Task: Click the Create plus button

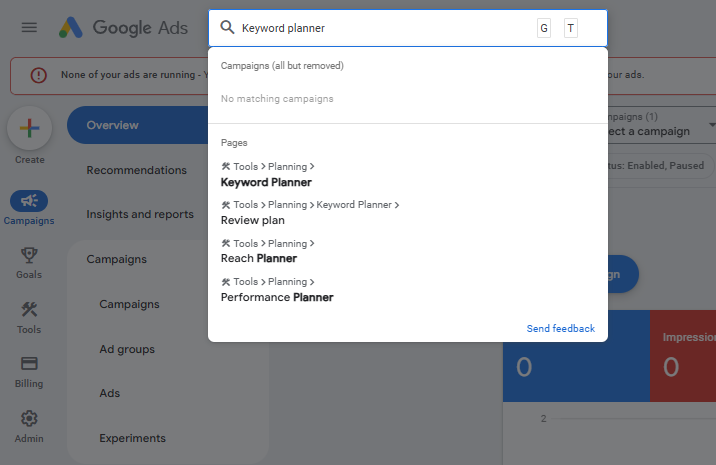Action: [x=29, y=128]
